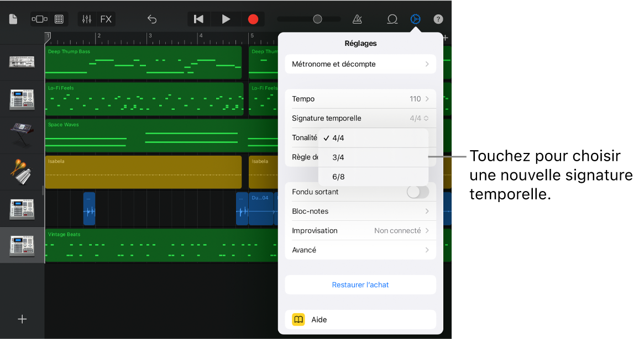Adjust the master volume slider knob

[x=317, y=19]
